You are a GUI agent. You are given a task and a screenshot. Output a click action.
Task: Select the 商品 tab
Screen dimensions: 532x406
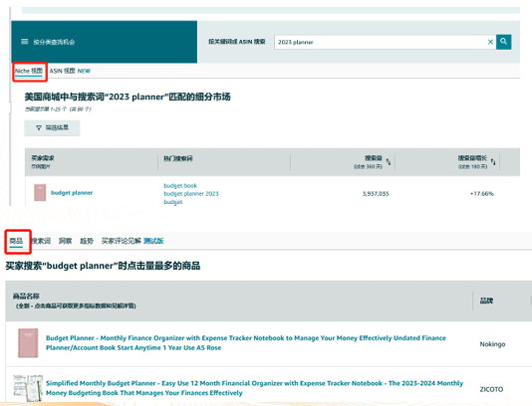(16, 241)
